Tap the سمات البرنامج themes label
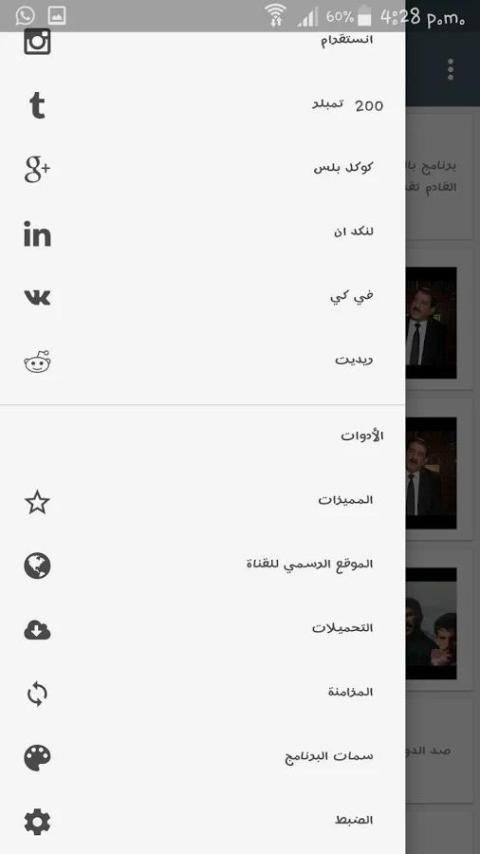 click(329, 757)
